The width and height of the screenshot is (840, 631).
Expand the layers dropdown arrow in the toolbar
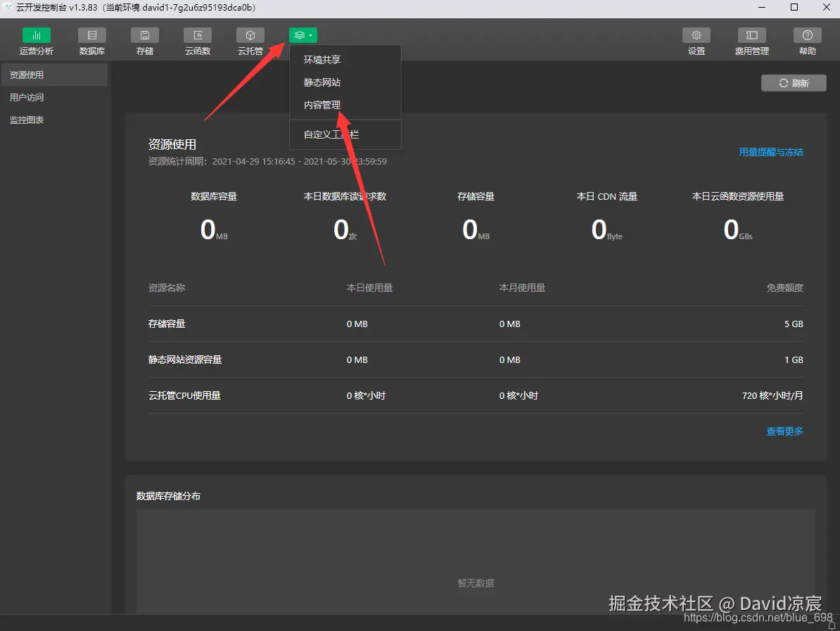click(310, 34)
